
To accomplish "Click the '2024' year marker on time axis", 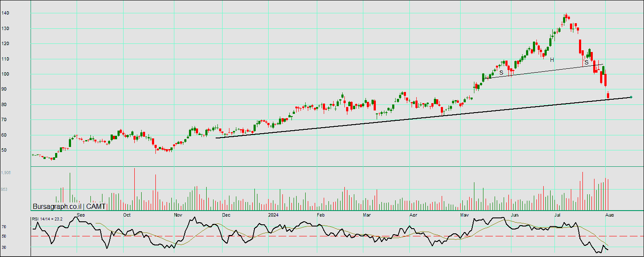I will click(273, 214).
